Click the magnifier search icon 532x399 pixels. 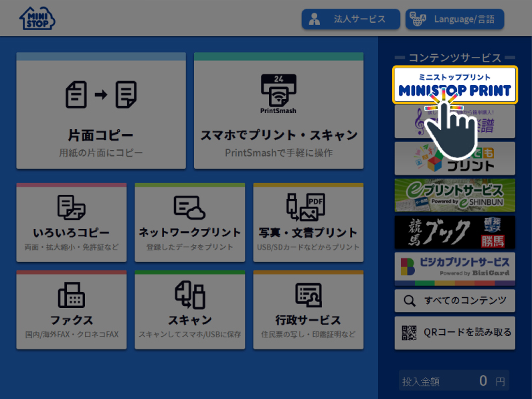(x=410, y=301)
